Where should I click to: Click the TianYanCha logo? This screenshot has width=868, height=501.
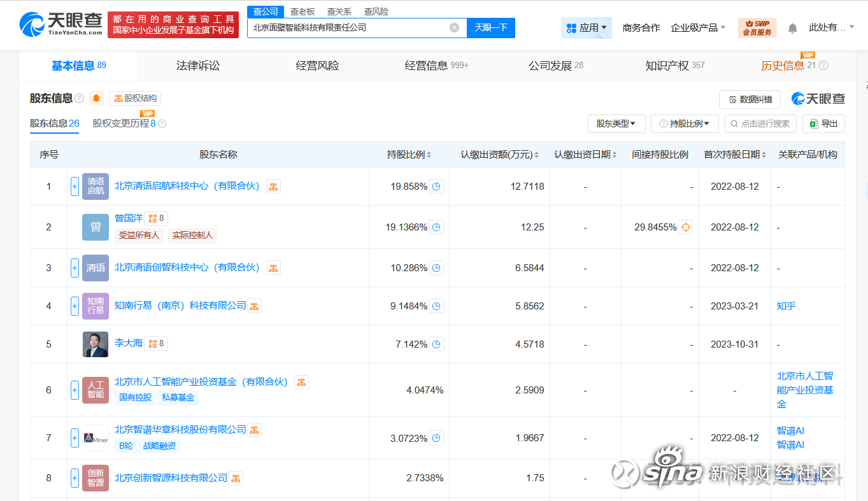click(61, 25)
